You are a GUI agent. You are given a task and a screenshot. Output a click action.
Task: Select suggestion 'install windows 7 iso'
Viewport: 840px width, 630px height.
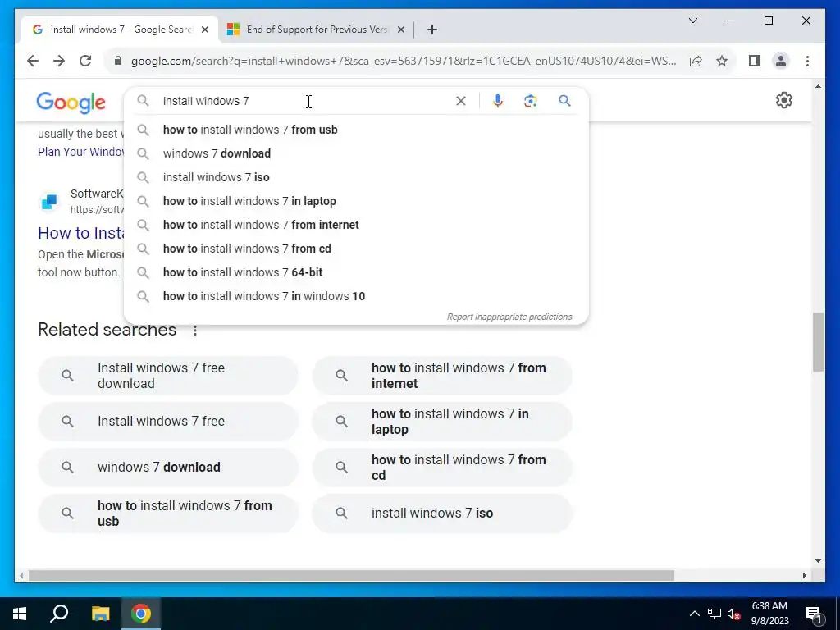point(356,177)
